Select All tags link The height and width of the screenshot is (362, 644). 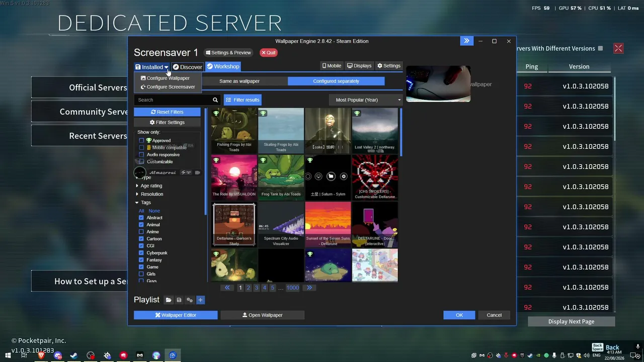141,211
